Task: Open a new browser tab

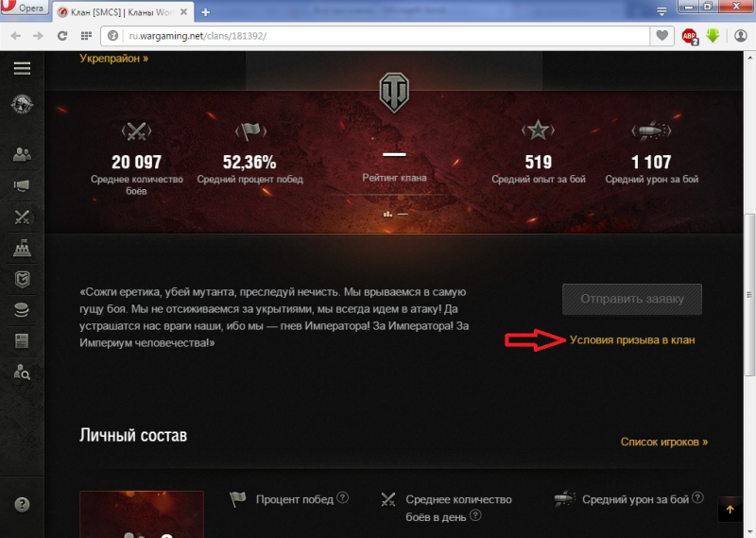Action: [206, 12]
